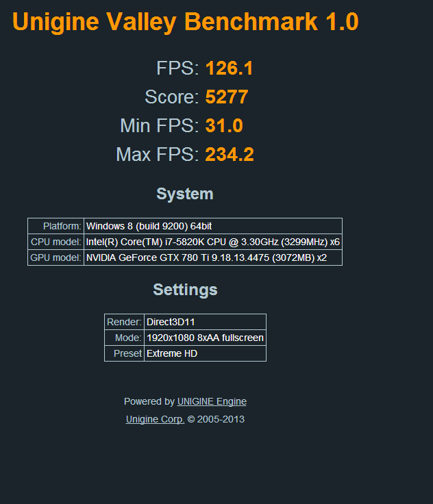The image size is (433, 504).
Task: Select the Min FPS value 31.0
Action: point(224,125)
